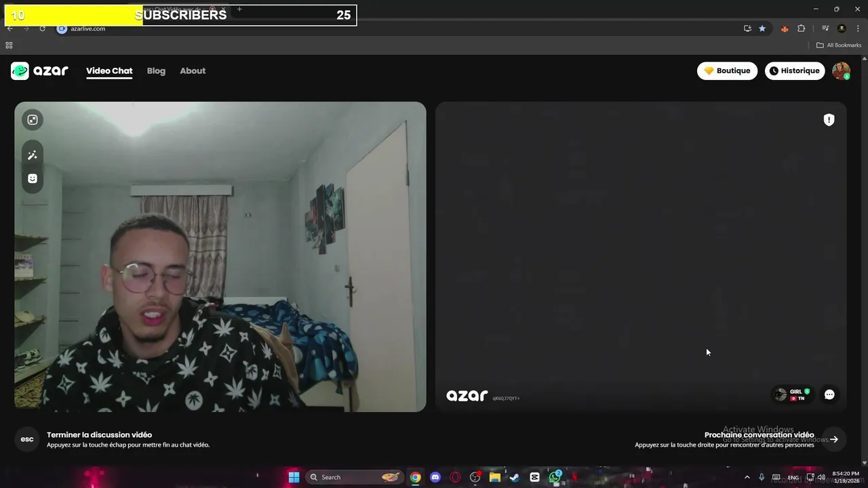Open the Boutique shop
The height and width of the screenshot is (488, 868).
coord(727,70)
